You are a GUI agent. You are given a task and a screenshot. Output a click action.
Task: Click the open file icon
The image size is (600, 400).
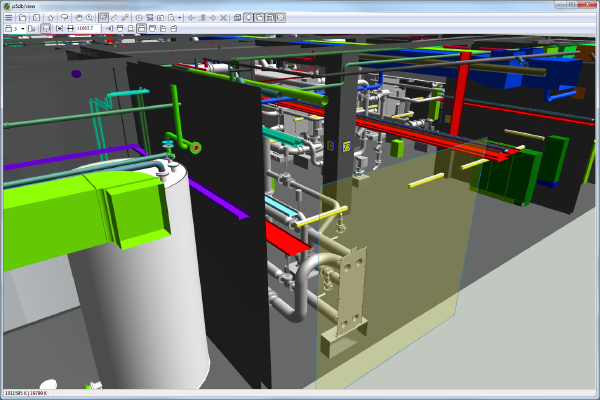click(x=22, y=18)
